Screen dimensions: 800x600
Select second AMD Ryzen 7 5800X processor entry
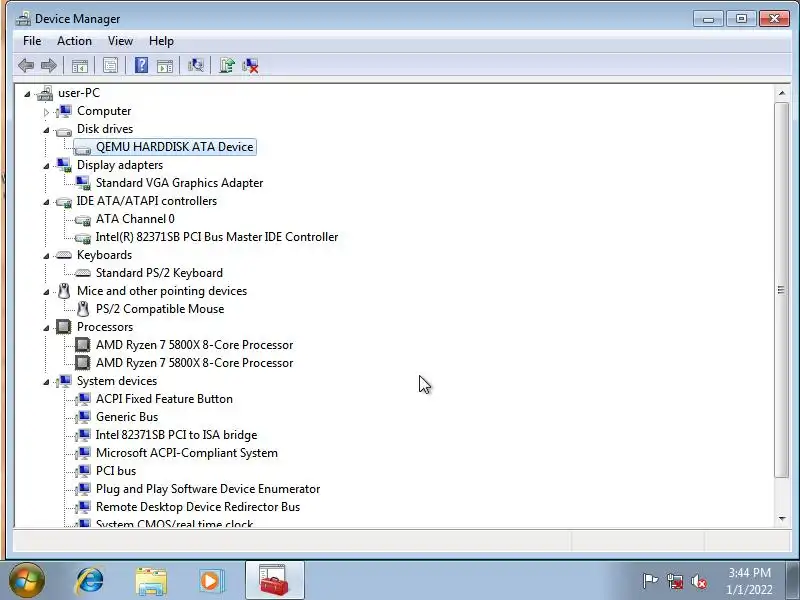(x=194, y=363)
